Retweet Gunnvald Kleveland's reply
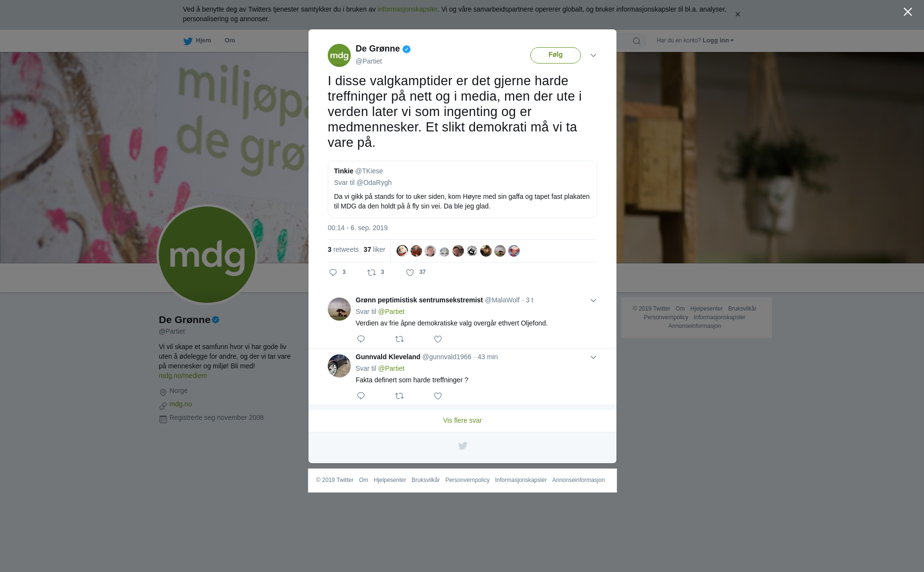924x572 pixels. coord(399,396)
